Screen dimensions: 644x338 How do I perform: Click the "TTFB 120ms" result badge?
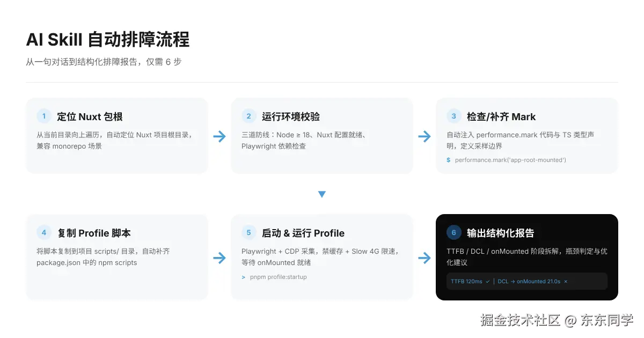(470, 281)
